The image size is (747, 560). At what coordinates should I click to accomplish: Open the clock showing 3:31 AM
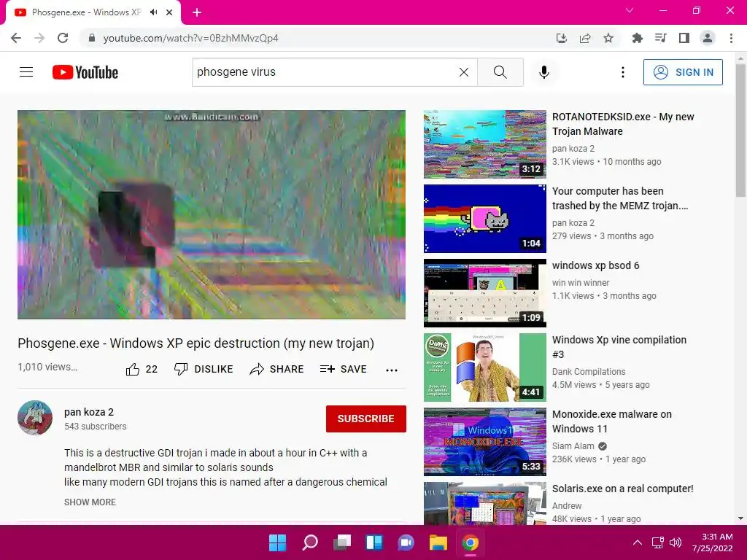[x=713, y=542]
